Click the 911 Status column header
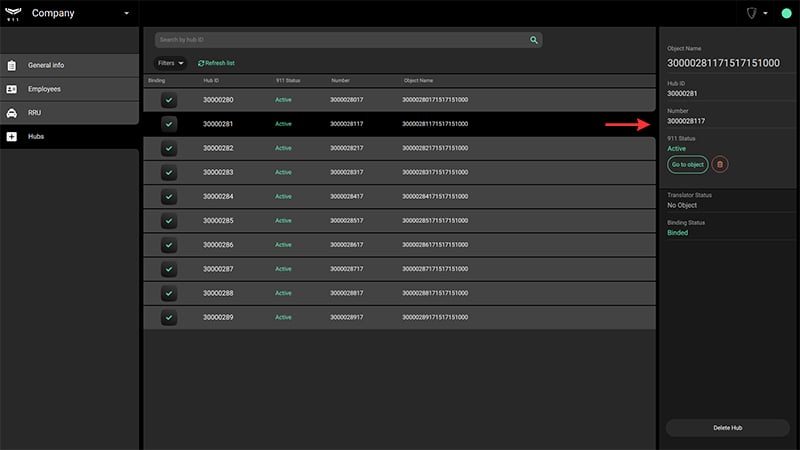Image resolution: width=800 pixels, height=450 pixels. (x=288, y=81)
